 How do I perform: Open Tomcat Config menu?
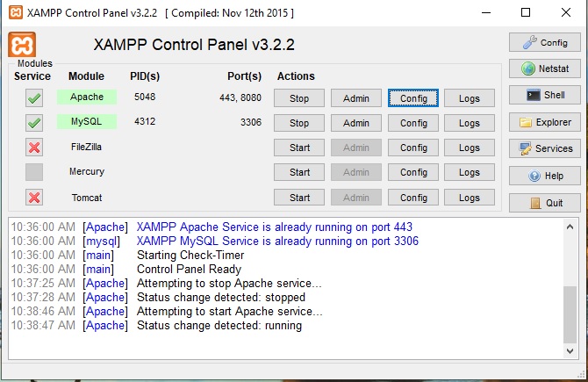pyautogui.click(x=413, y=198)
